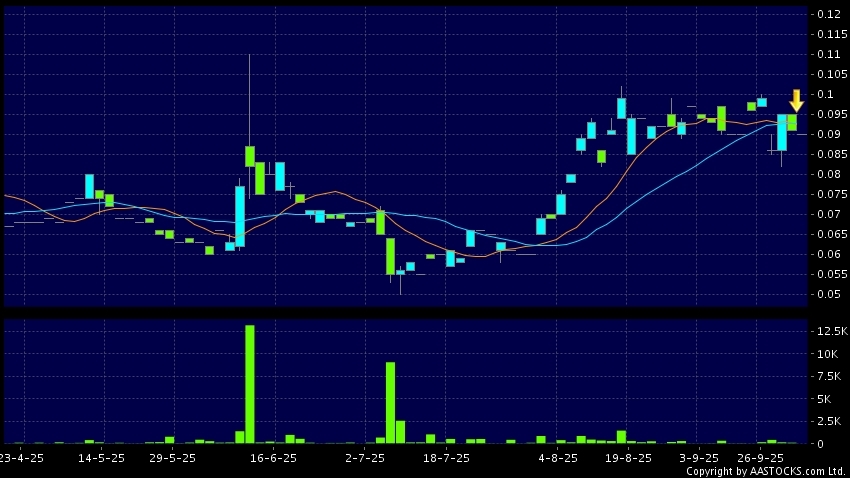Click the 0.085 price axis label
Screen dimensions: 850x478
[x=831, y=154]
